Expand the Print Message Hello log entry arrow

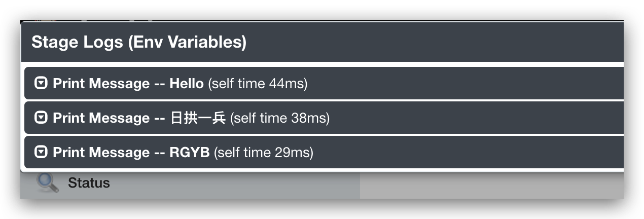[41, 83]
